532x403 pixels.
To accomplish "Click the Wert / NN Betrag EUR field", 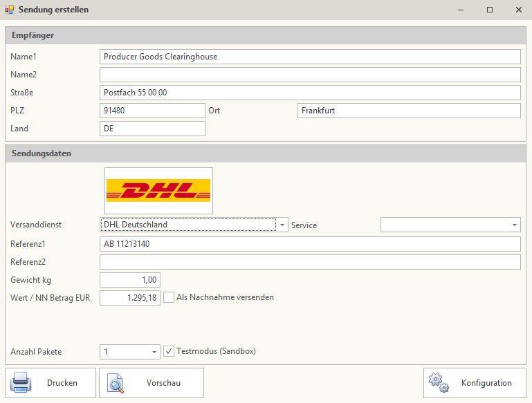I will click(x=130, y=298).
